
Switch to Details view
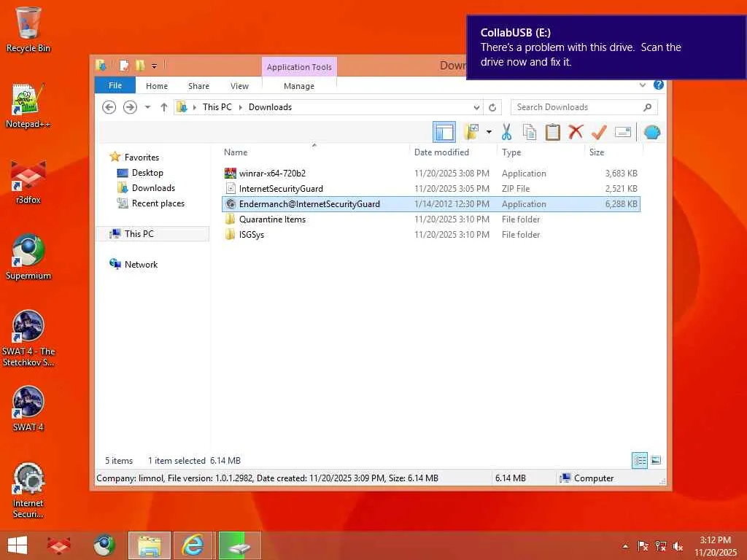[639, 460]
